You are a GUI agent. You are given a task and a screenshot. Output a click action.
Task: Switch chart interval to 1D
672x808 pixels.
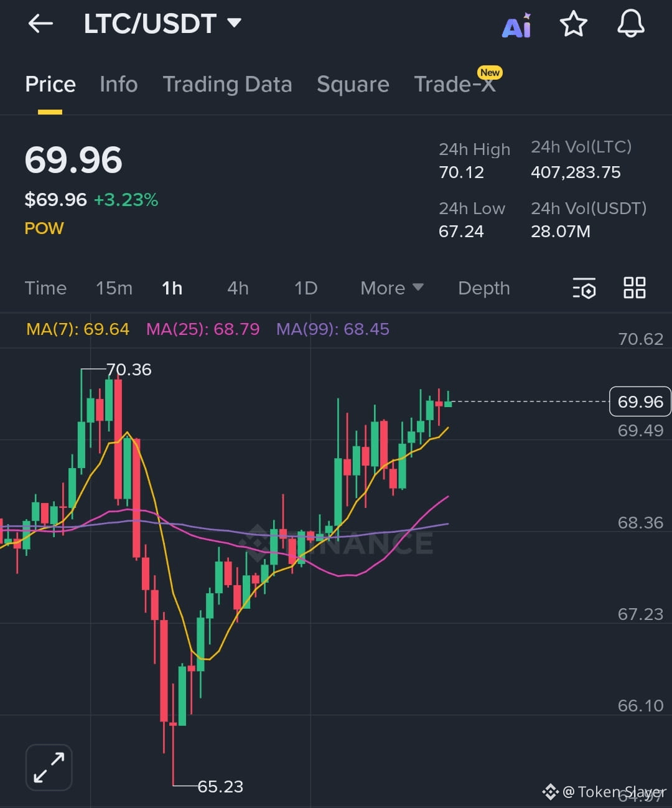pos(306,288)
